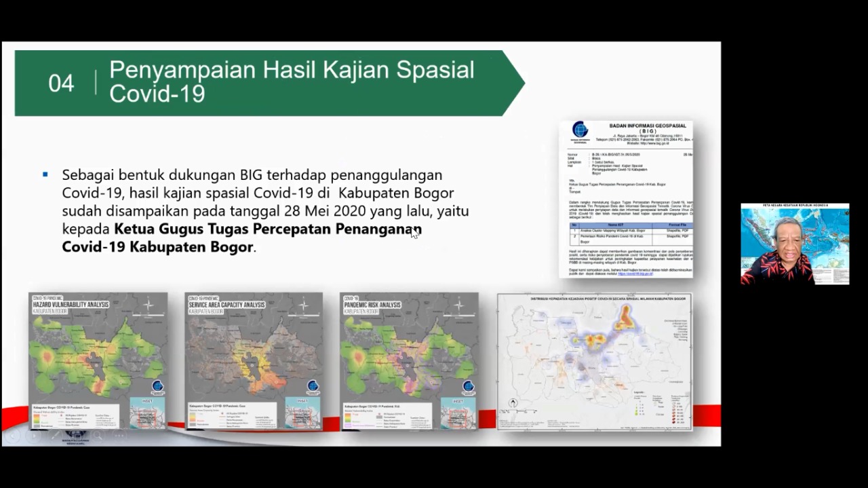Click the BIG globe logo on the letterhead

click(x=580, y=130)
